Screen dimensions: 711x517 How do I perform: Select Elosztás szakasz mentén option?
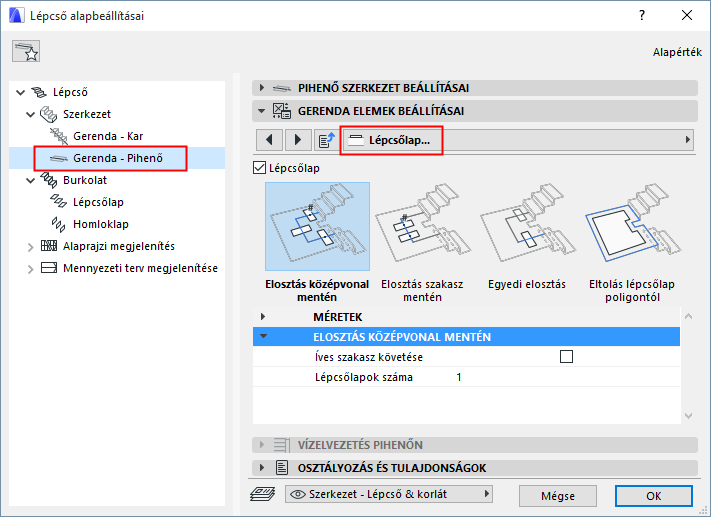(422, 243)
